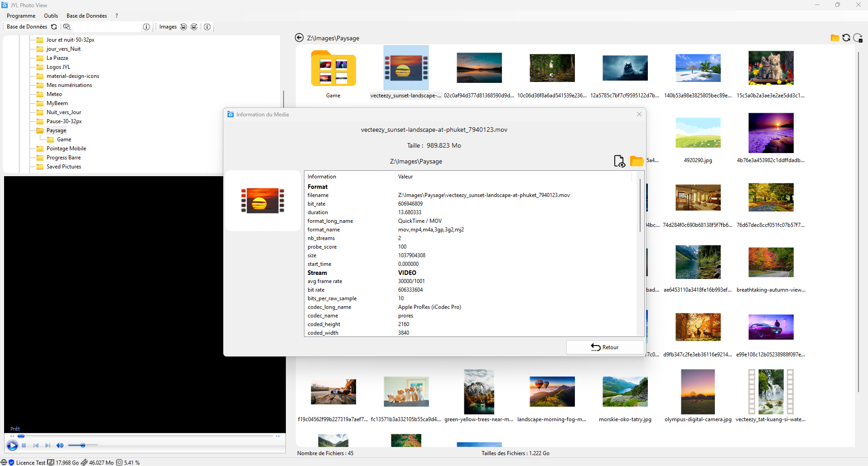
Task: Click the database search magnifier icon
Action: [x=67, y=27]
